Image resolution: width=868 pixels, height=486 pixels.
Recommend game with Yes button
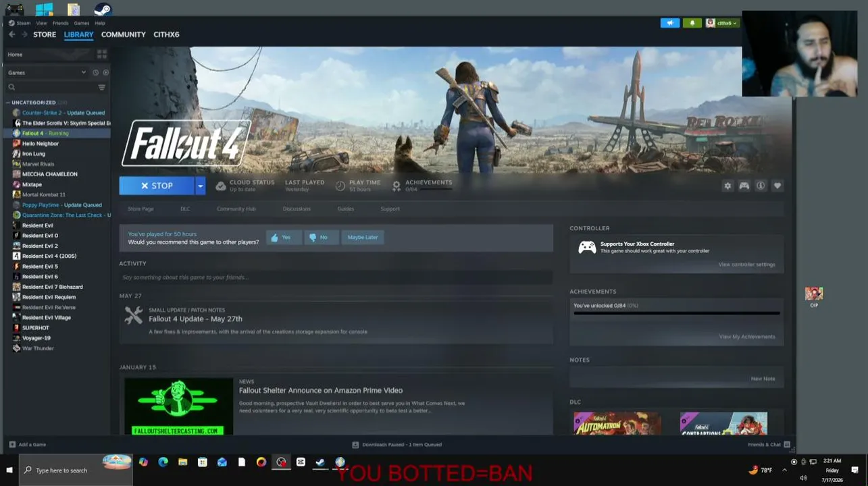[x=283, y=237]
